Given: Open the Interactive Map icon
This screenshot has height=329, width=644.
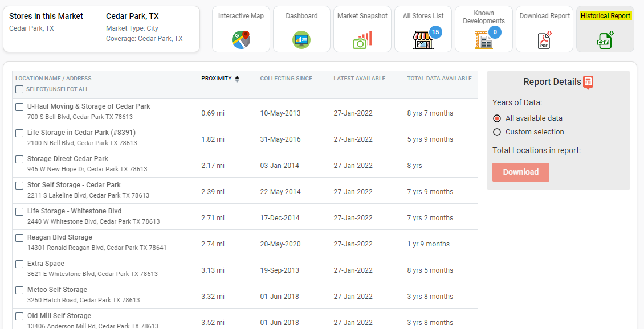Looking at the screenshot, I should click(241, 40).
